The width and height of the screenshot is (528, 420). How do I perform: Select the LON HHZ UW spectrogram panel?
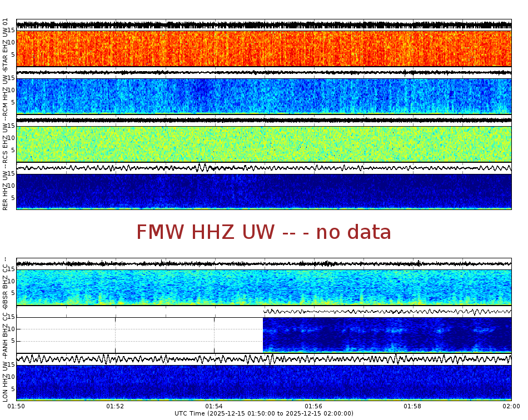[x=264, y=384]
